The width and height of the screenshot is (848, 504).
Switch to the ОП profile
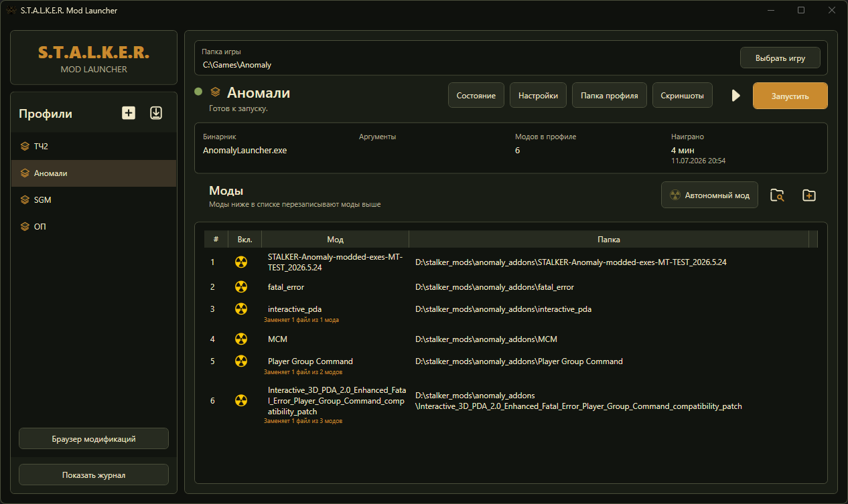[x=94, y=227]
